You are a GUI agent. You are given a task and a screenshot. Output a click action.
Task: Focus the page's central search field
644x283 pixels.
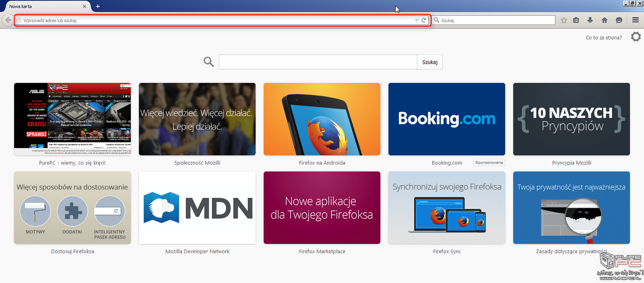317,62
